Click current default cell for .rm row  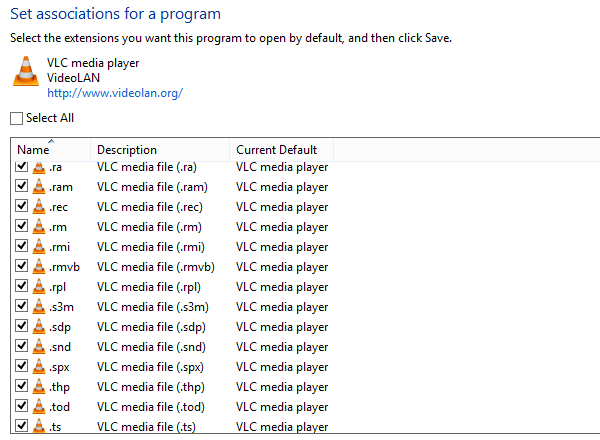coord(282,227)
